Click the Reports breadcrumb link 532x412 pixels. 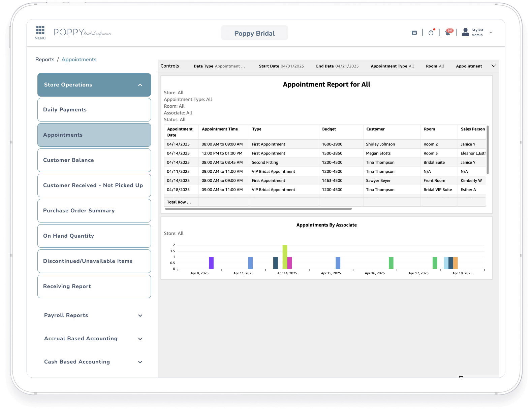point(45,60)
